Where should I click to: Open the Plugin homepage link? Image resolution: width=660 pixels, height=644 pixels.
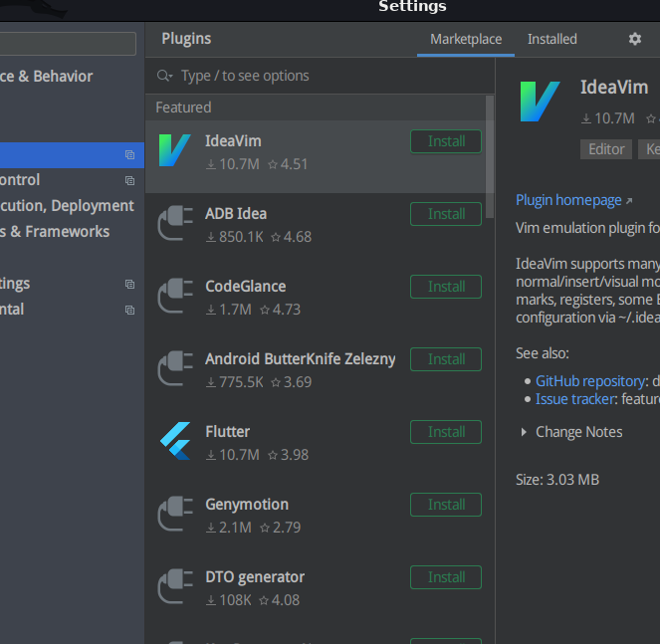[568, 200]
